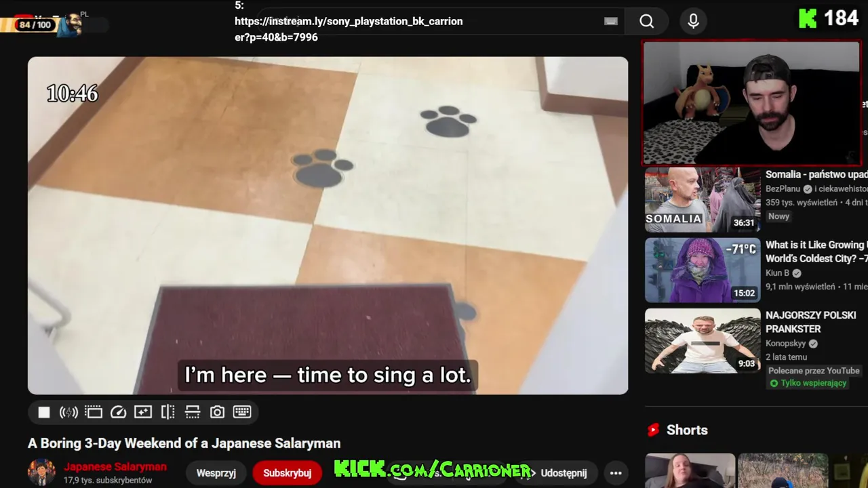Click inside the main video player

[328, 225]
